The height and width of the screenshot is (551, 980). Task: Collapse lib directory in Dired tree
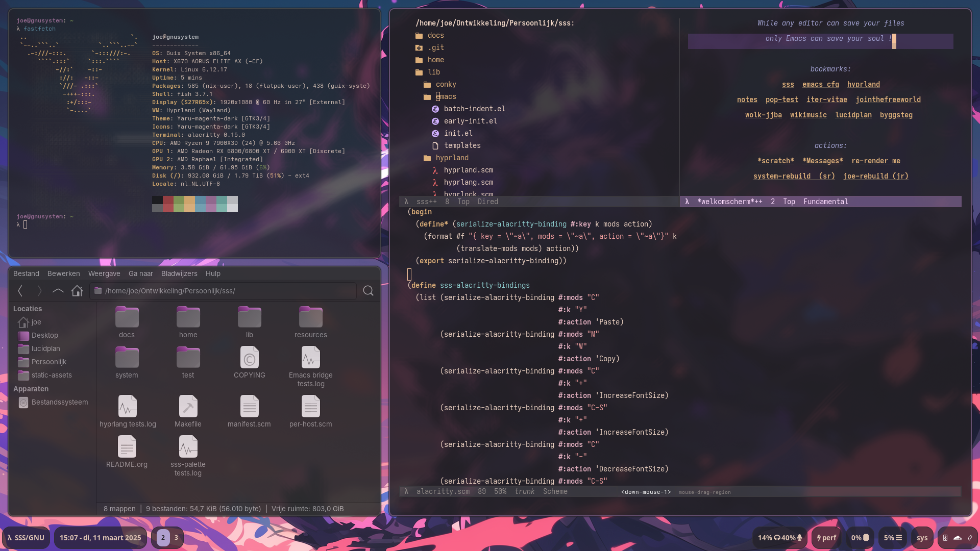point(427,72)
